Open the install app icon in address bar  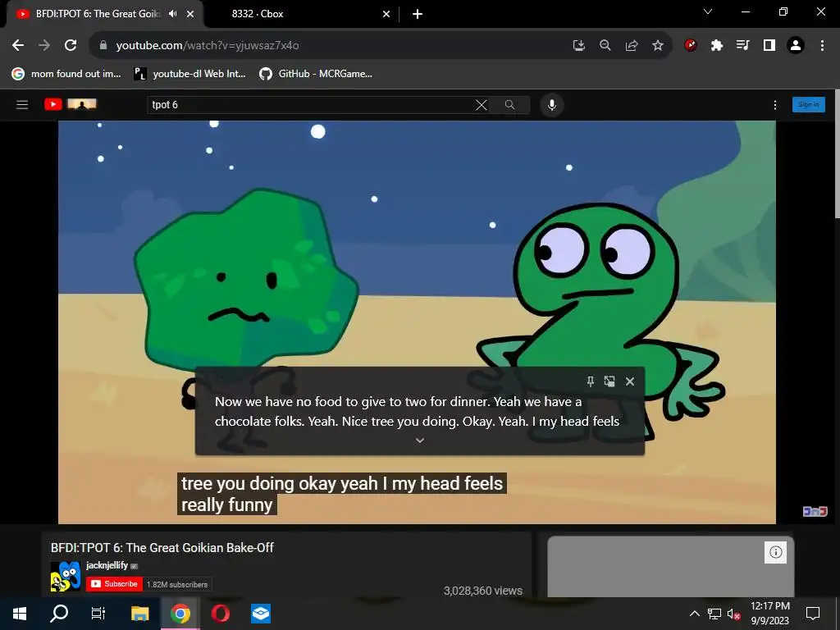point(578,46)
